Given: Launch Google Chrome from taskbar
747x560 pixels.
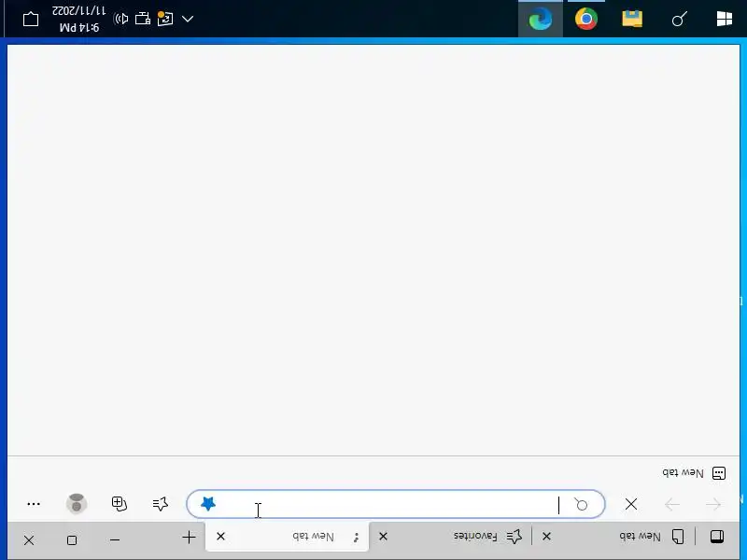Looking at the screenshot, I should (586, 19).
